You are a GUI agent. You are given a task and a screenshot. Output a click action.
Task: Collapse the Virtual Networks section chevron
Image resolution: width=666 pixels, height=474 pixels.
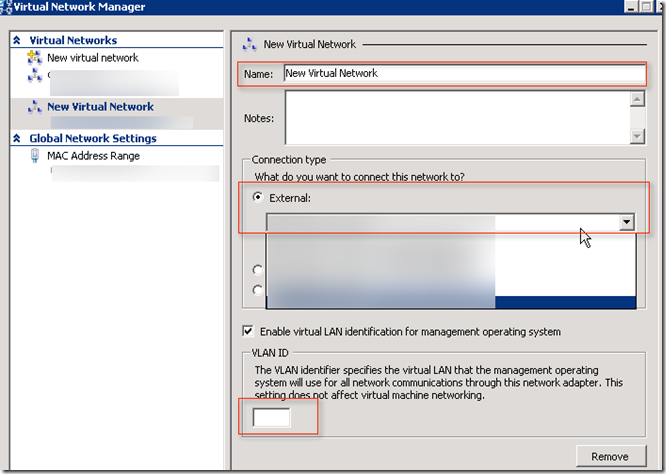point(17,41)
